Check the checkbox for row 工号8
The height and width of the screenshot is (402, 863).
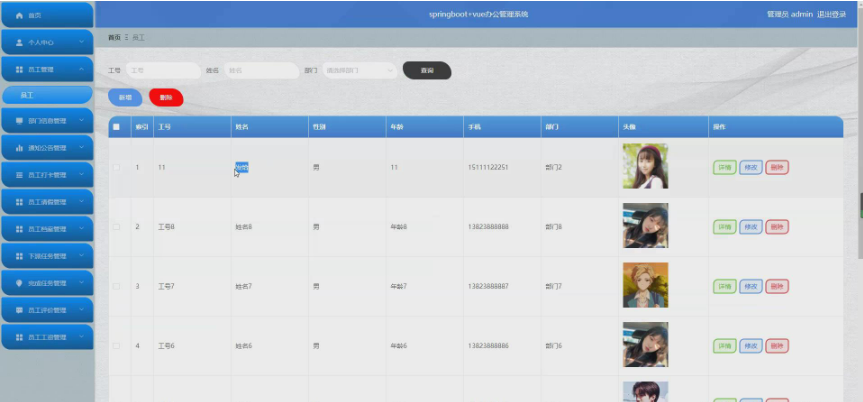tap(116, 227)
